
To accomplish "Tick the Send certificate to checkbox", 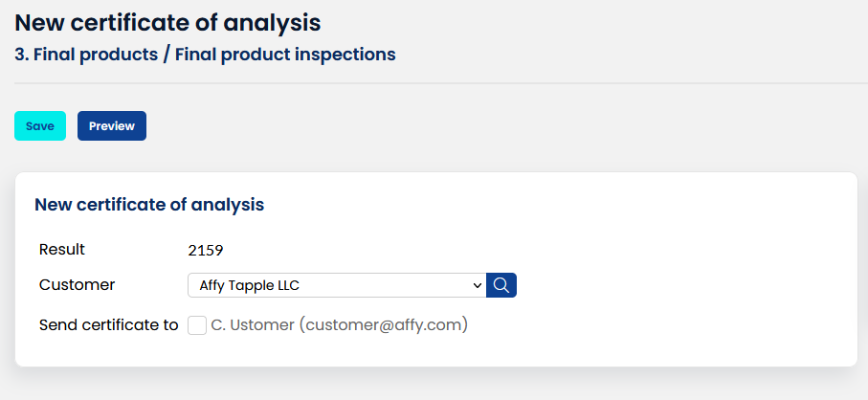I will click(197, 325).
